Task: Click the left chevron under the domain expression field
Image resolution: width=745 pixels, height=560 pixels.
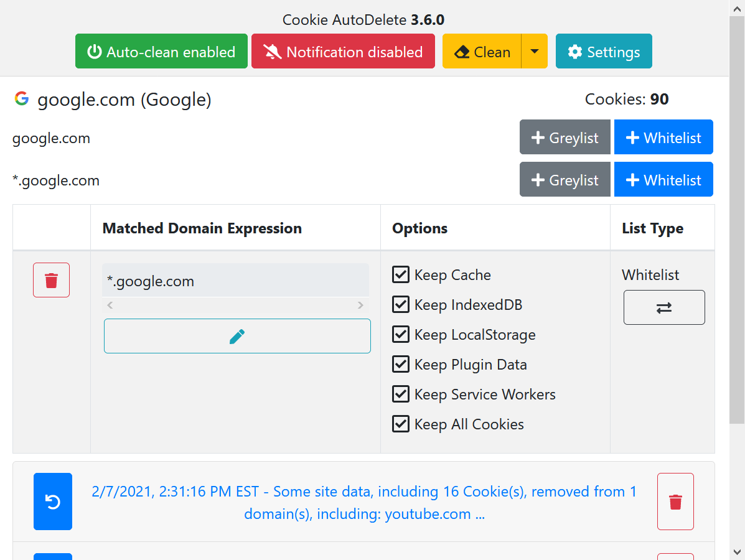Action: coord(110,305)
